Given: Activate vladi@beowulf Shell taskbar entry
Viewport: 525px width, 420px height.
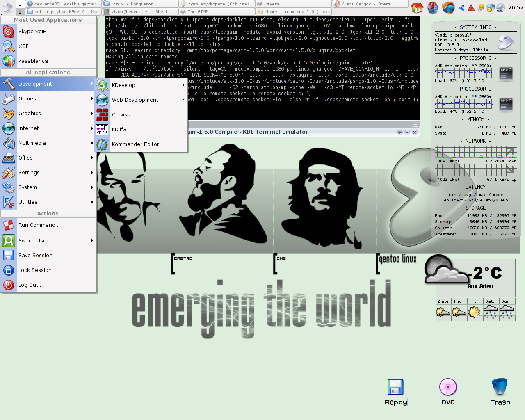Looking at the screenshot, I should coord(140,11).
